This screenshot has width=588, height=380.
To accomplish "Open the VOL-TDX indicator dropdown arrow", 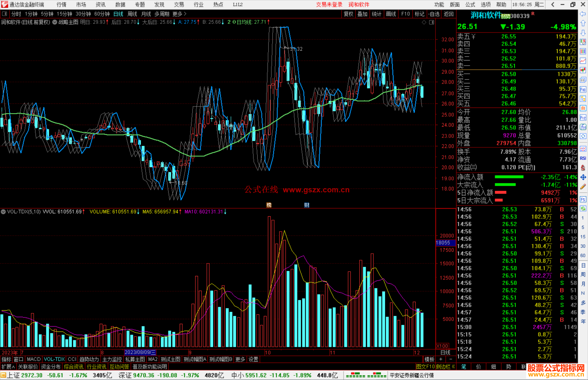I will pyautogui.click(x=3, y=212).
